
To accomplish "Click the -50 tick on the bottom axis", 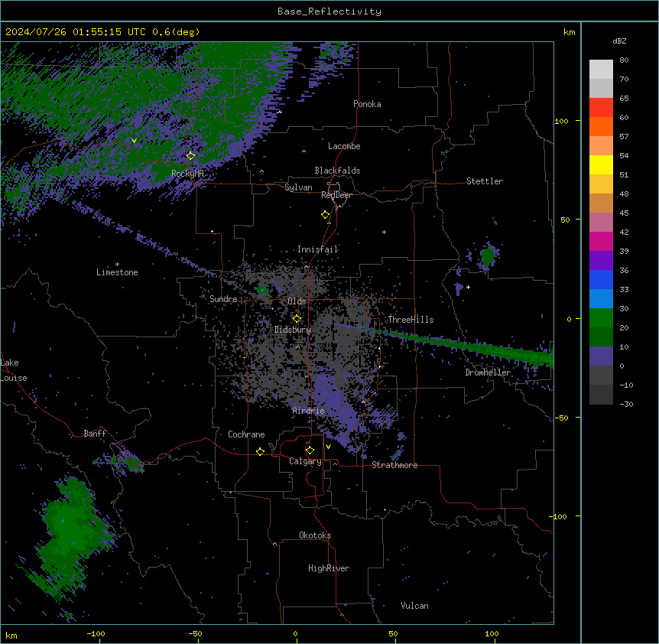I will [195, 633].
